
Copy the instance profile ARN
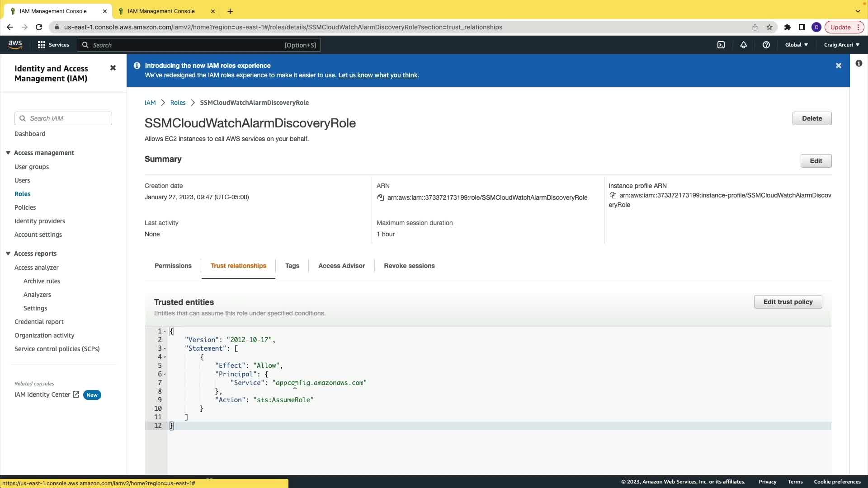(613, 195)
